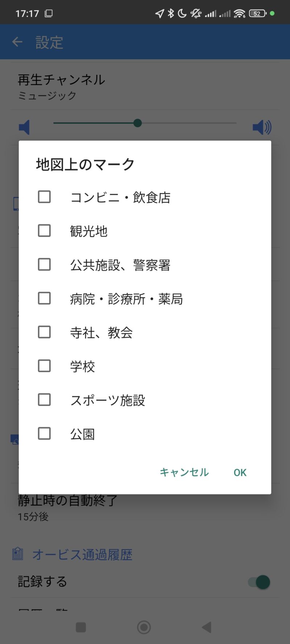Screen dimensions: 290x644
Task: Click the volume slider handle
Action: [x=137, y=123]
